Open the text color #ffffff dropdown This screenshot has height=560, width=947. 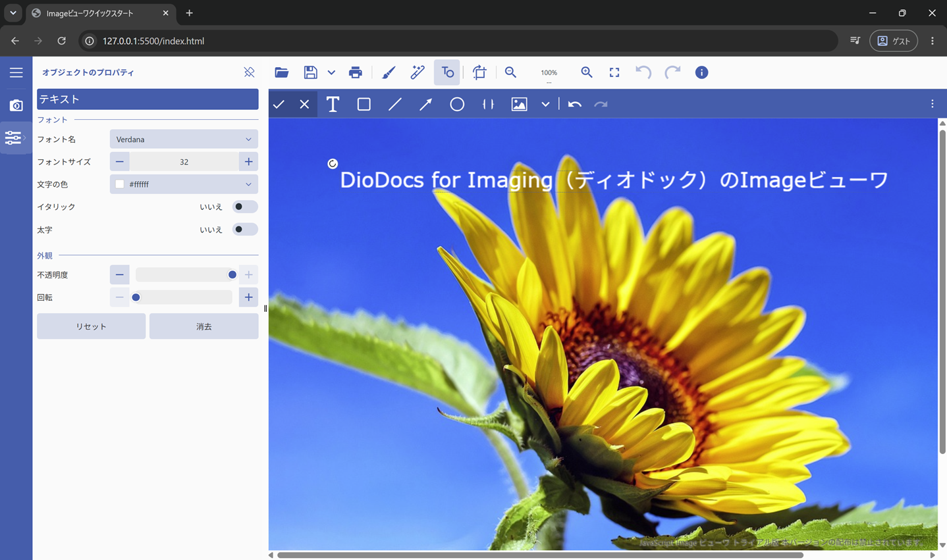click(x=184, y=184)
